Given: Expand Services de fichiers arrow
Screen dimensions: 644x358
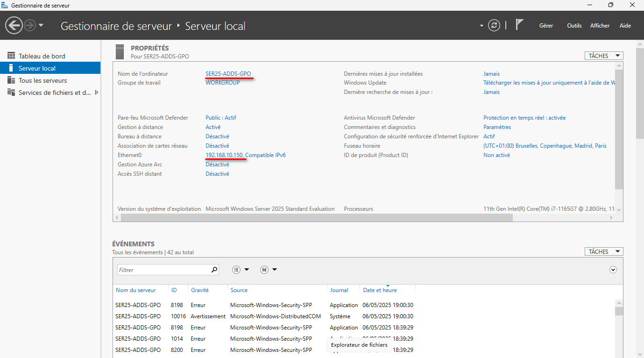Looking at the screenshot, I should pyautogui.click(x=96, y=93).
